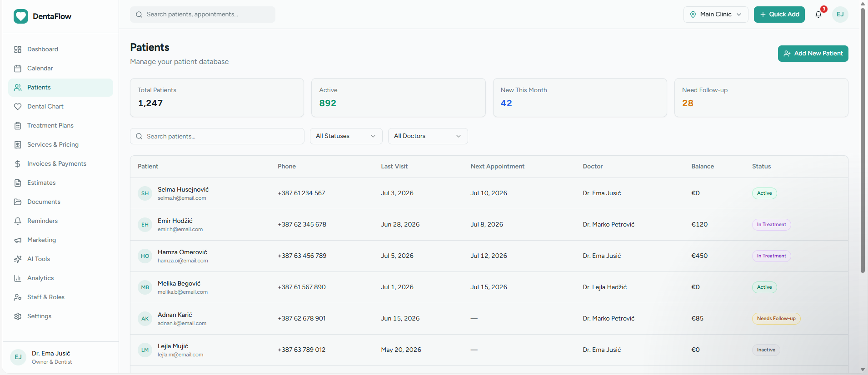Click the Adnan Karić patient name
This screenshot has height=375, width=868.
pos(175,315)
